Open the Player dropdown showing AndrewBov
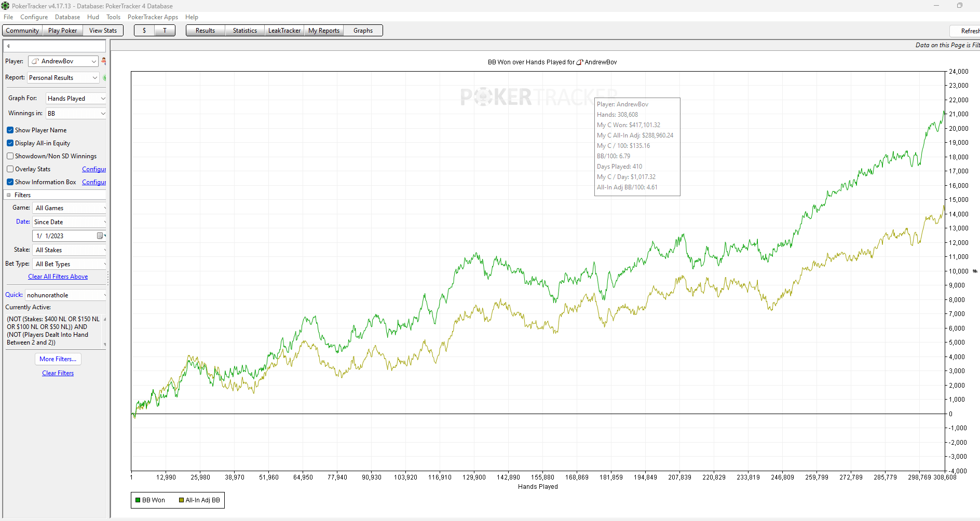This screenshot has height=521, width=980. tap(63, 61)
